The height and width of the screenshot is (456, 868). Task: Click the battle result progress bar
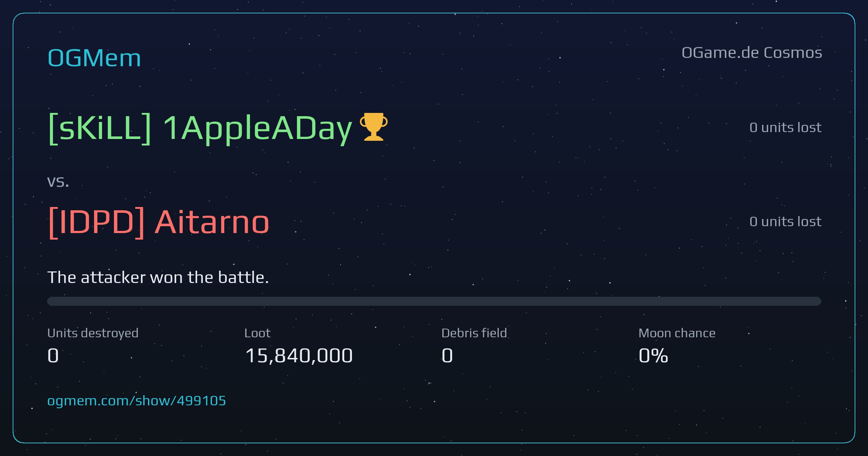434,301
